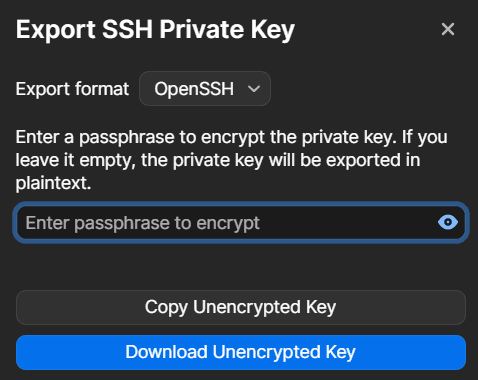Click the "Enter passphrase to encrypt" placeholder text
478x380 pixels.
pos(143,223)
